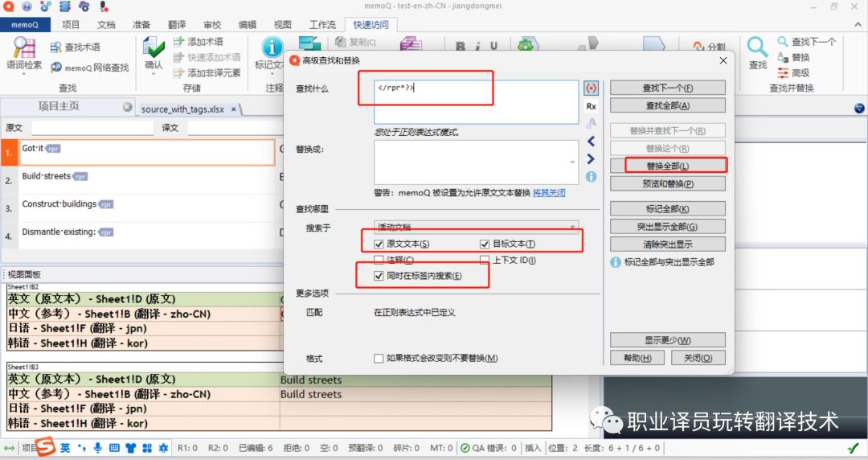
Task: Click the blue info icon beside 替换成
Action: pyautogui.click(x=592, y=177)
